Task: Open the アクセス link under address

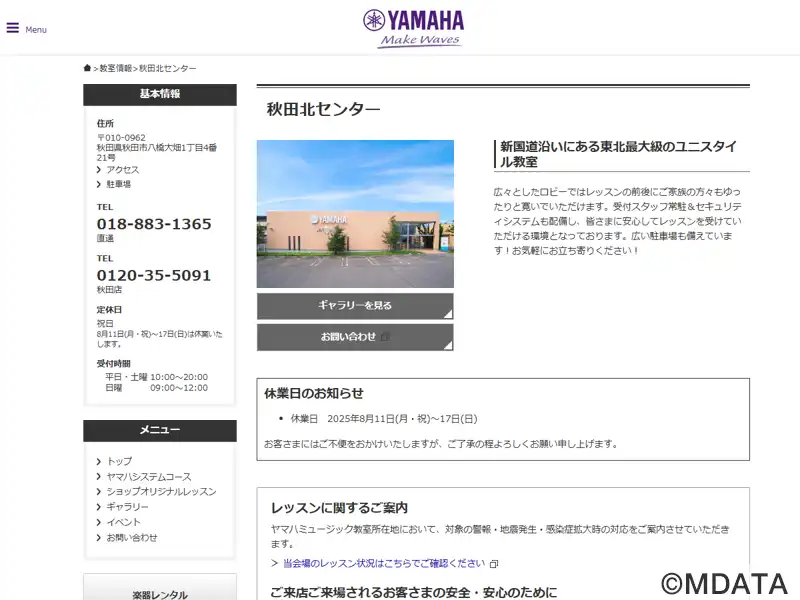Action: tap(122, 169)
